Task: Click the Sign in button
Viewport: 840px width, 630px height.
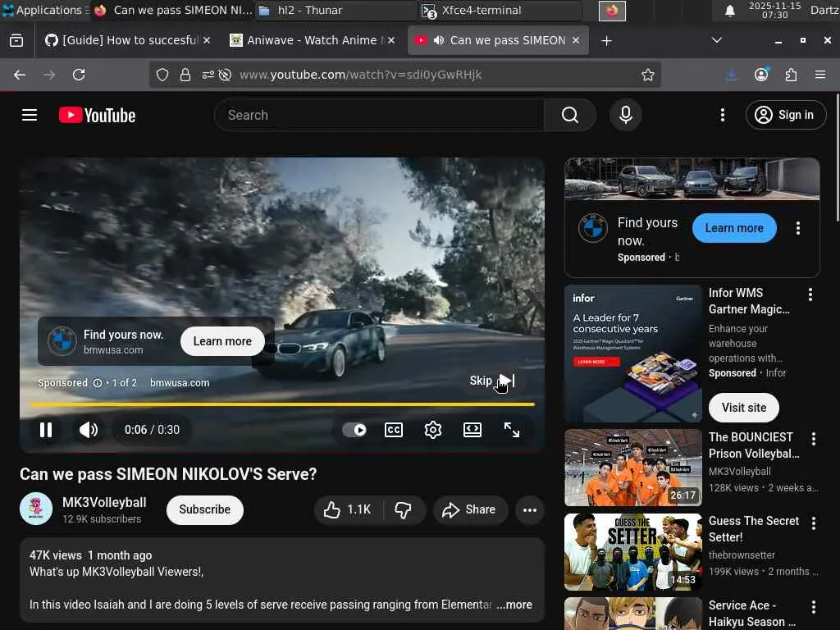Action: pyautogui.click(x=785, y=115)
